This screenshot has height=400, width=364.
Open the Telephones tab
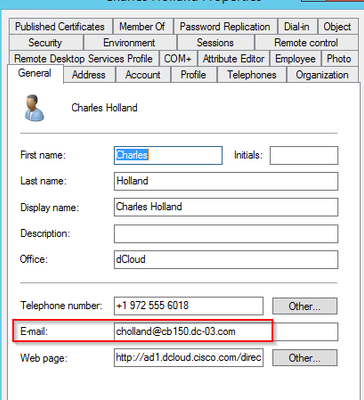252,75
